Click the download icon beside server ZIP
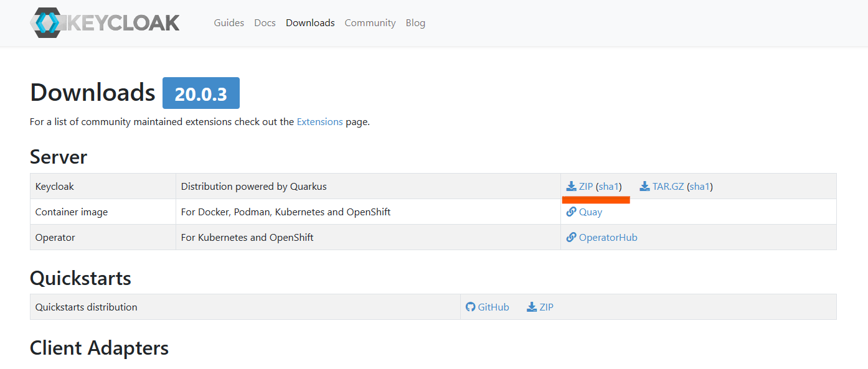 coord(571,186)
